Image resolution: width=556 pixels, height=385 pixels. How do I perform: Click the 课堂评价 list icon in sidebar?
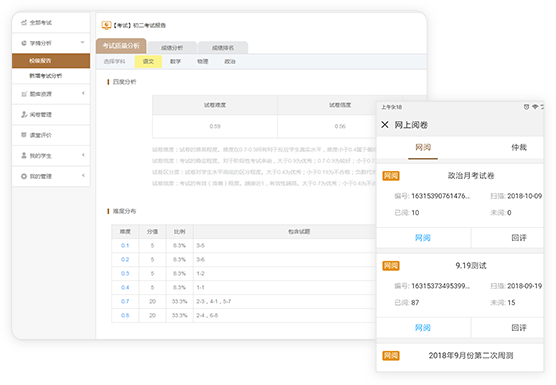(24, 135)
